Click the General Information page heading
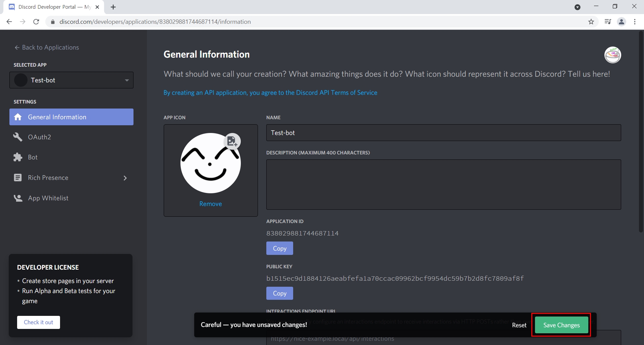The height and width of the screenshot is (345, 644). click(207, 54)
